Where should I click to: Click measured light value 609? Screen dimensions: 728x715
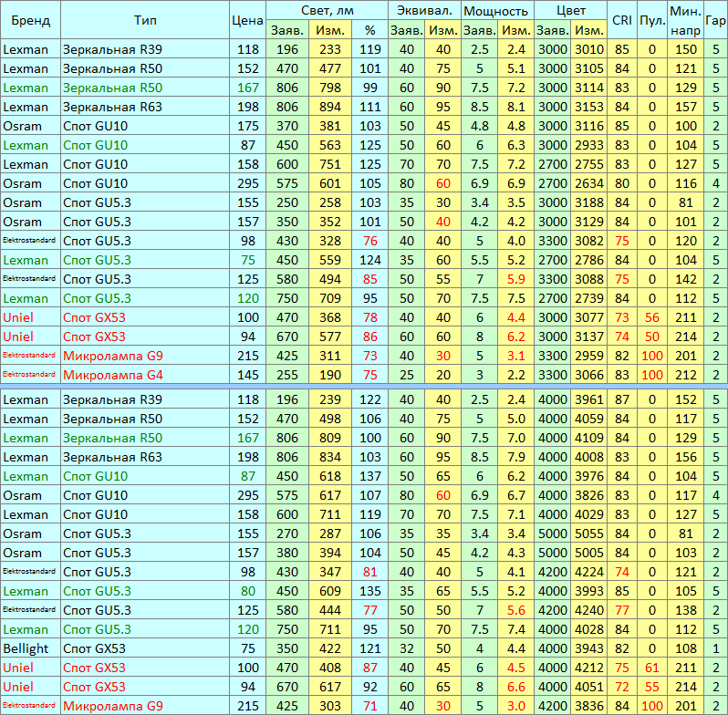[330, 591]
